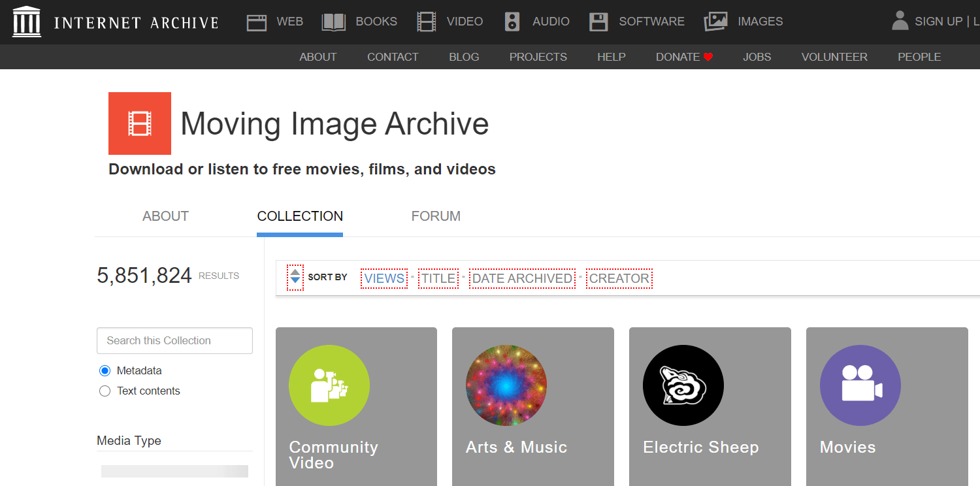Screen dimensions: 980x486
Task: Open the Audio speaker icon
Action: tap(512, 22)
